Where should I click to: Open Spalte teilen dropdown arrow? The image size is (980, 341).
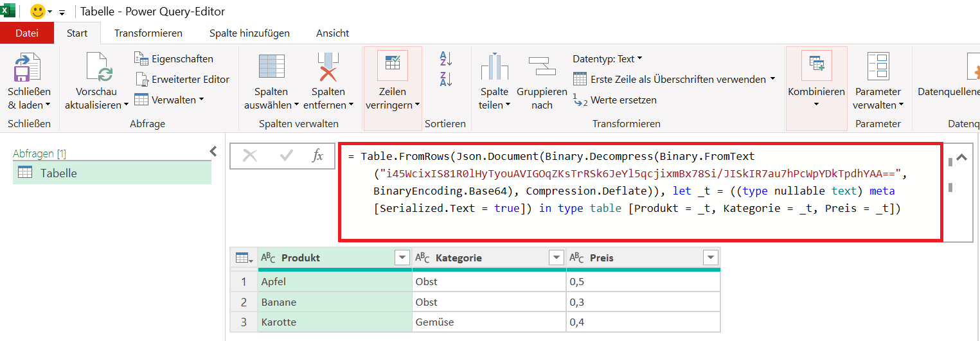tap(508, 105)
